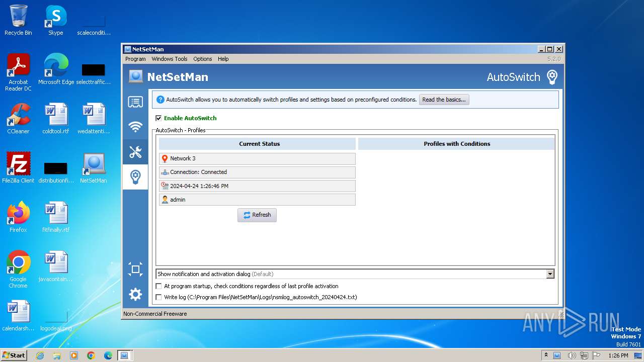This screenshot has height=362, width=644.
Task: Open NetSetMan desktop shortcut
Action: 94,168
